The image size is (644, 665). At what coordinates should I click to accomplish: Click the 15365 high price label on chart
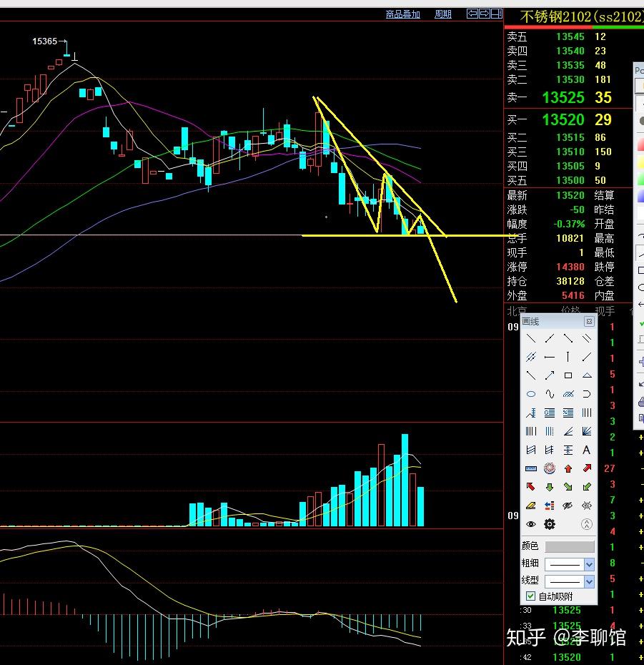44,41
